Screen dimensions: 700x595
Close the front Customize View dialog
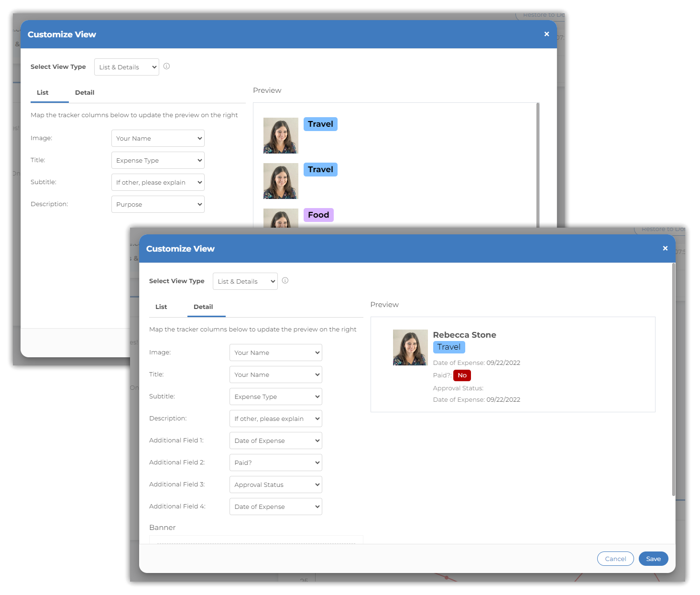pos(665,248)
